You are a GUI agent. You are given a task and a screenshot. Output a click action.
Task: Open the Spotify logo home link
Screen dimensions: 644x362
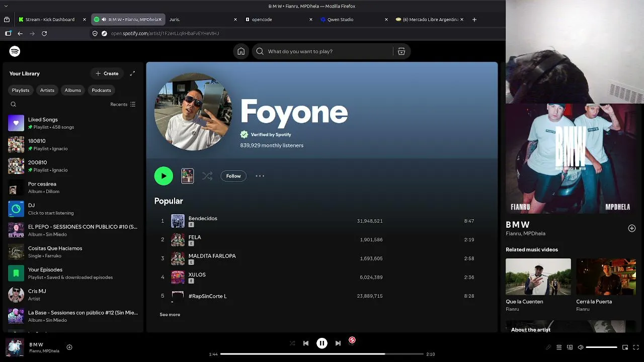tap(15, 51)
